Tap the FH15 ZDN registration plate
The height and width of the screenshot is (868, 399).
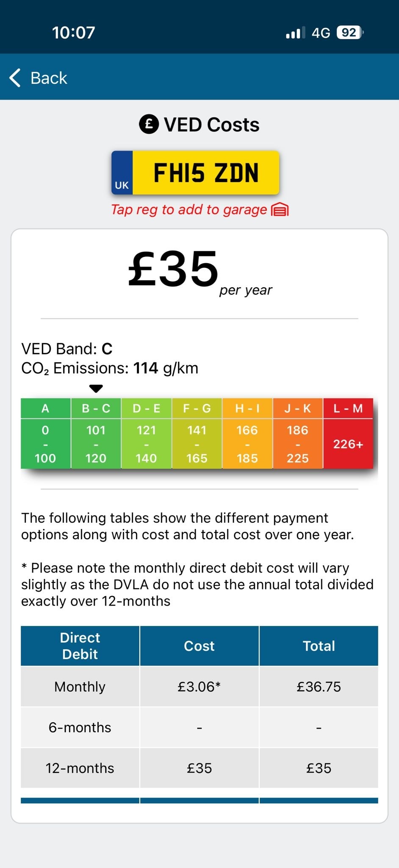205,173
